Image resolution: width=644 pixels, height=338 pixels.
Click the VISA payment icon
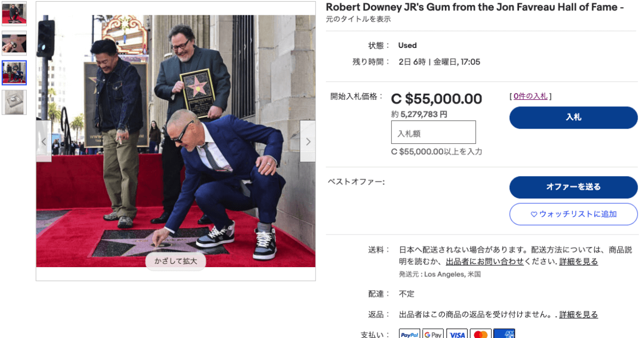pyautogui.click(x=457, y=334)
